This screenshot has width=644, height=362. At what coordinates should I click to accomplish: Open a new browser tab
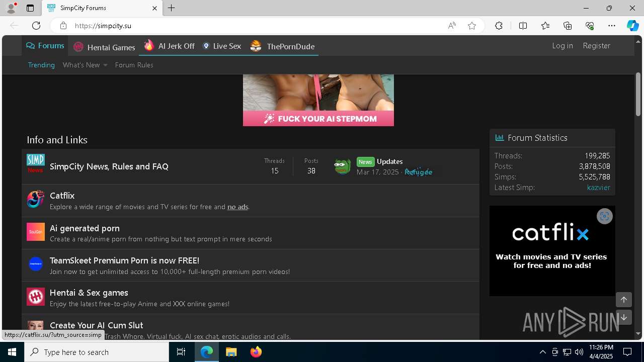(x=172, y=8)
